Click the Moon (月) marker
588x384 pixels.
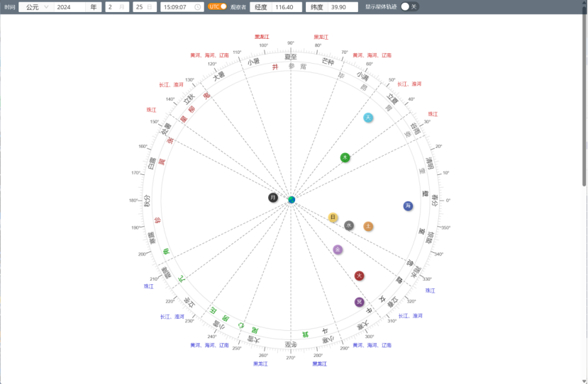(273, 198)
